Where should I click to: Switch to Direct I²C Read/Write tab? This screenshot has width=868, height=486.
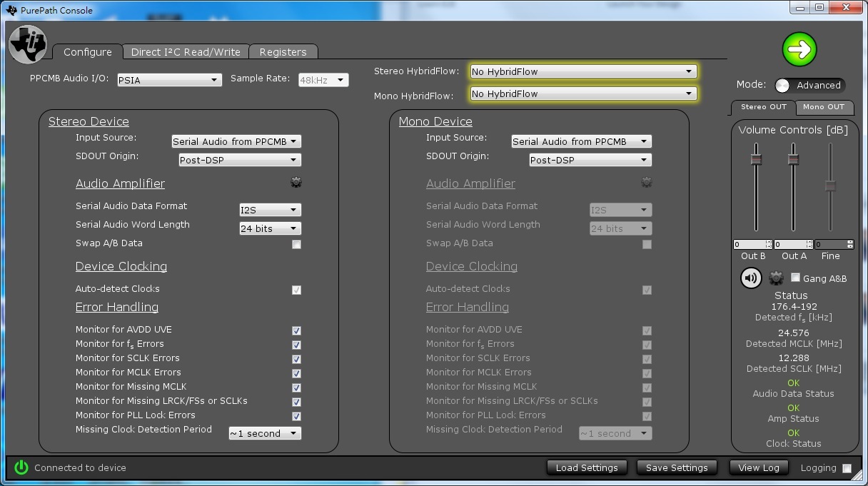(x=186, y=51)
